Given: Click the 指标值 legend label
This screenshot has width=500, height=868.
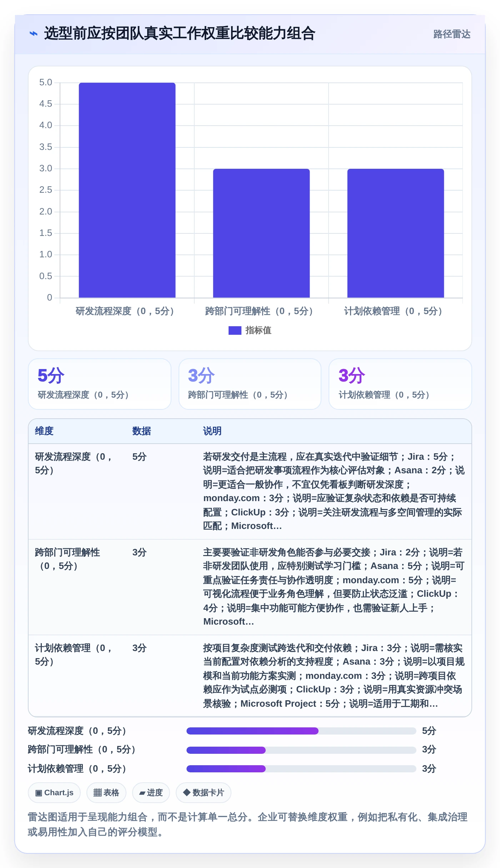Looking at the screenshot, I should pos(259,330).
